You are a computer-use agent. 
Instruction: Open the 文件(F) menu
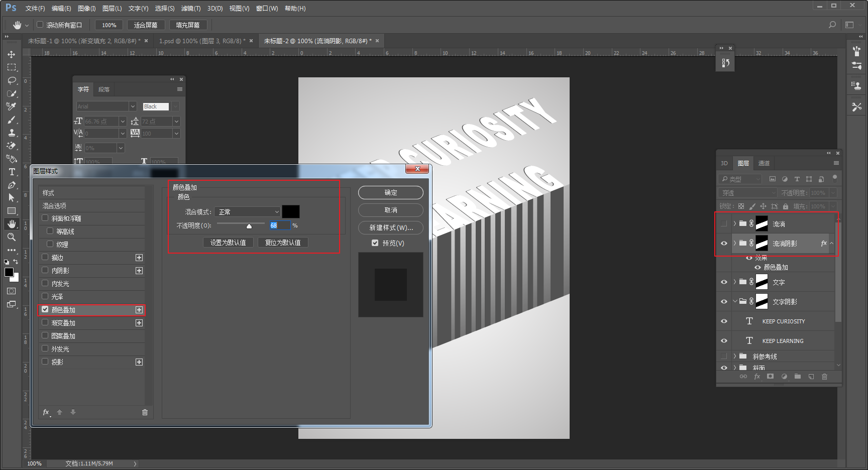35,9
